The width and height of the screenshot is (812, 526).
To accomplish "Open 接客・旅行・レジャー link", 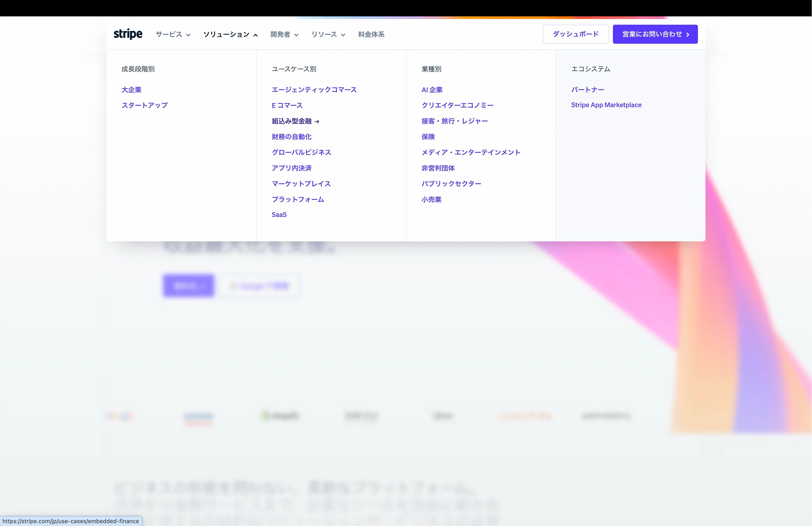I will [x=454, y=121].
